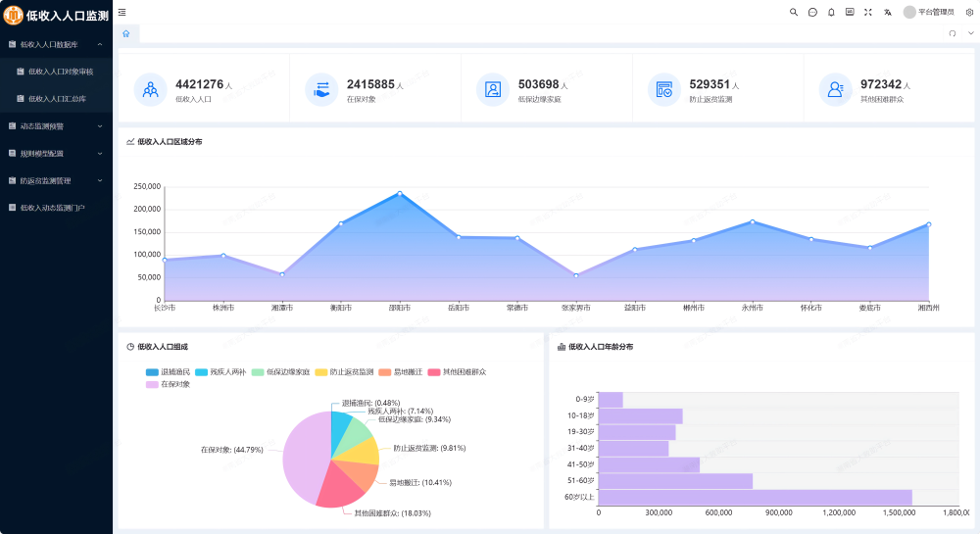The height and width of the screenshot is (534, 980).
Task: Click the 低保边缘家庭 portrait icon
Action: pos(493,90)
